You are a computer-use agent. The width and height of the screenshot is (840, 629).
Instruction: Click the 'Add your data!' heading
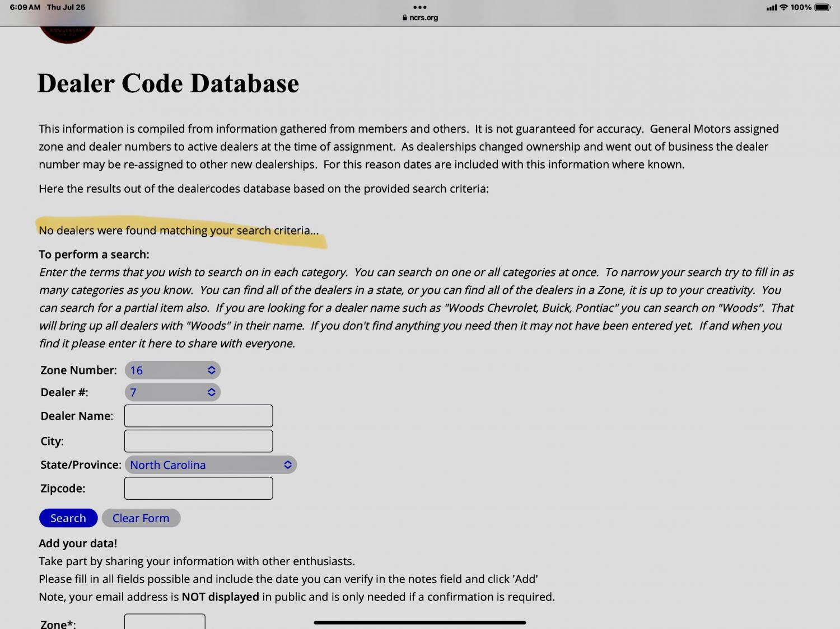pos(78,543)
